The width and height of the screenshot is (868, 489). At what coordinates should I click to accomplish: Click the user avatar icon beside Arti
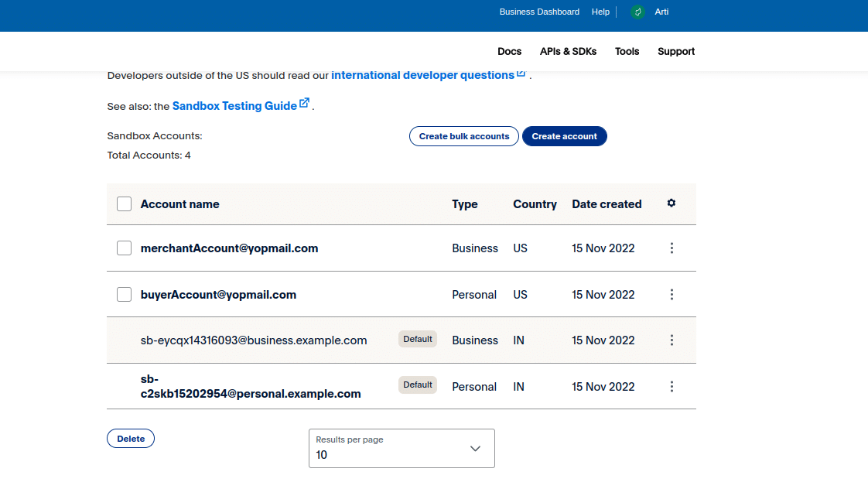click(637, 12)
